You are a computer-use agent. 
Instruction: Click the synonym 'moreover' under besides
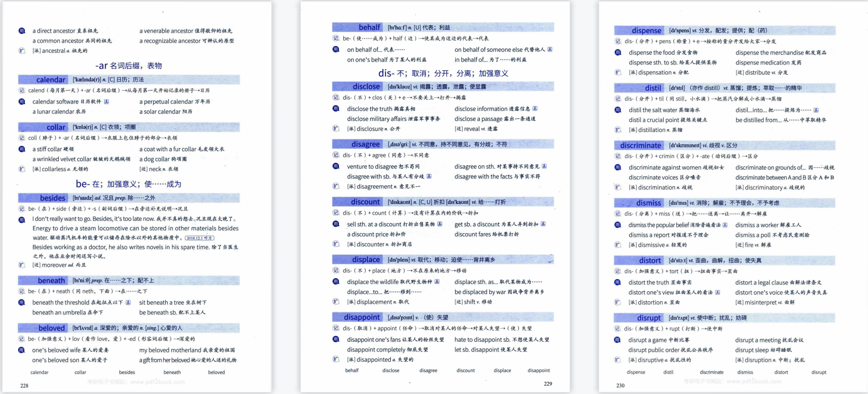(54, 265)
